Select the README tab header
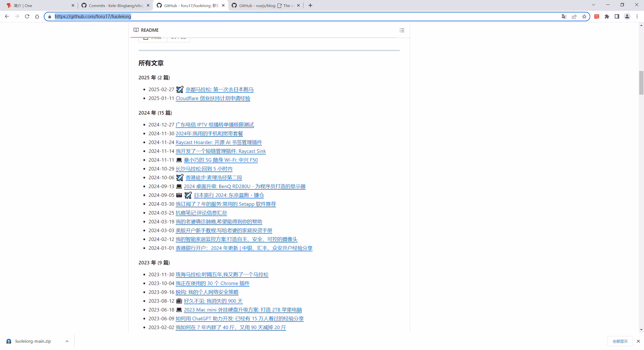Viewport: 644px width, 350px height. point(146,30)
